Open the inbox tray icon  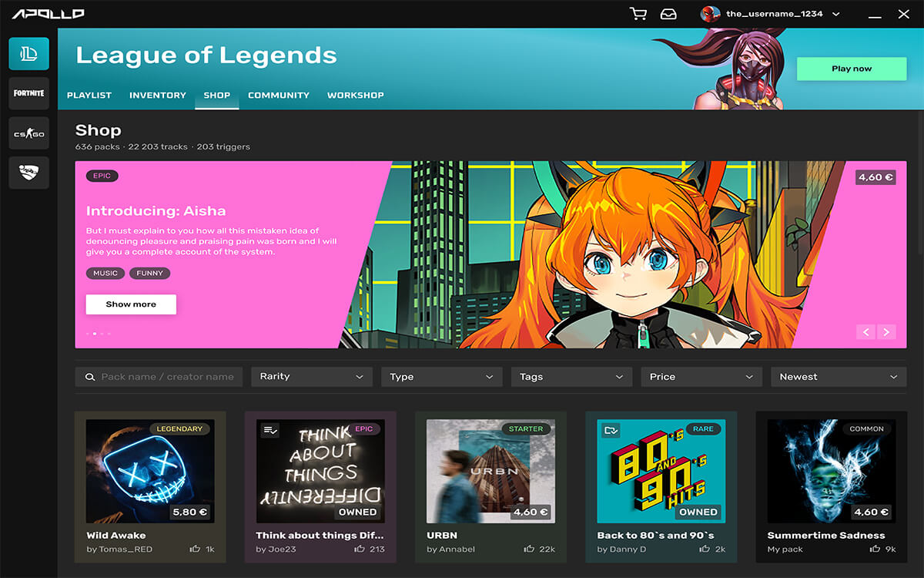pos(668,14)
